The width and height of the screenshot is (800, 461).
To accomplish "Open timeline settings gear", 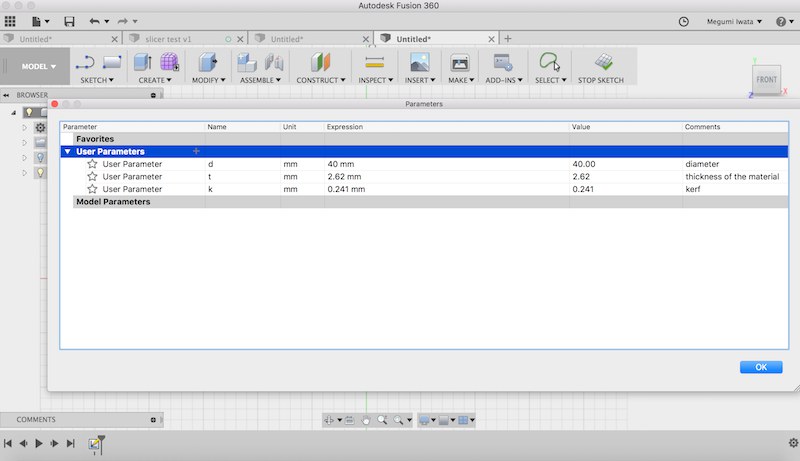I will [793, 443].
